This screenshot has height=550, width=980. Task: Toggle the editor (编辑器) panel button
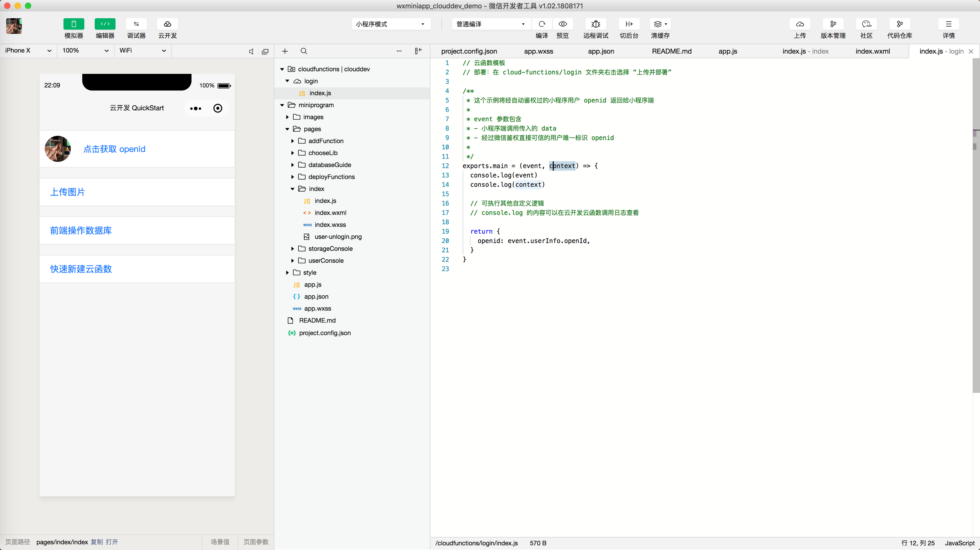[x=105, y=24]
